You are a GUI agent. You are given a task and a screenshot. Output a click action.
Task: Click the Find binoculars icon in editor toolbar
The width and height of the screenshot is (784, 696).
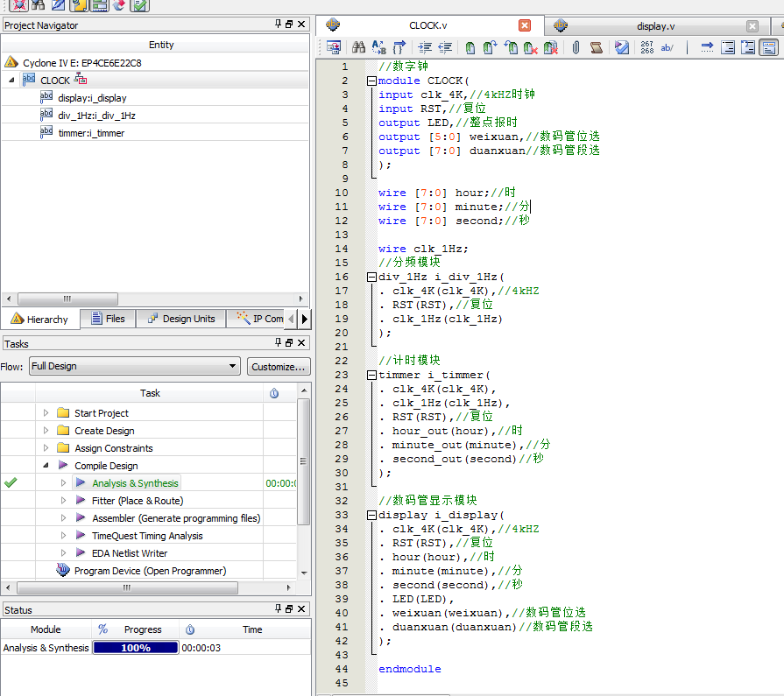358,47
